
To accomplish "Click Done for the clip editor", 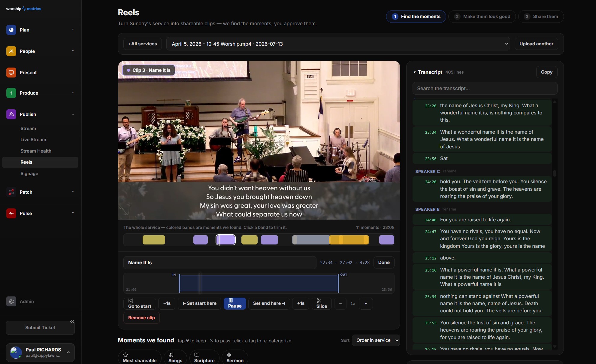I will tap(384, 262).
